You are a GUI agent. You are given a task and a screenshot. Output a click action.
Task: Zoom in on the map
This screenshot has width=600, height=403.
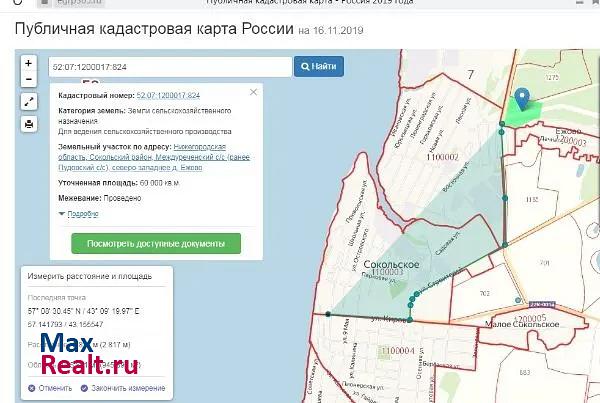click(x=29, y=62)
